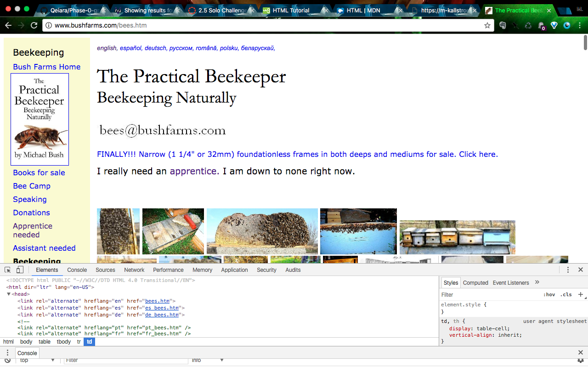588x368 pixels.
Task: Open the Computed styles tab
Action: tap(475, 283)
